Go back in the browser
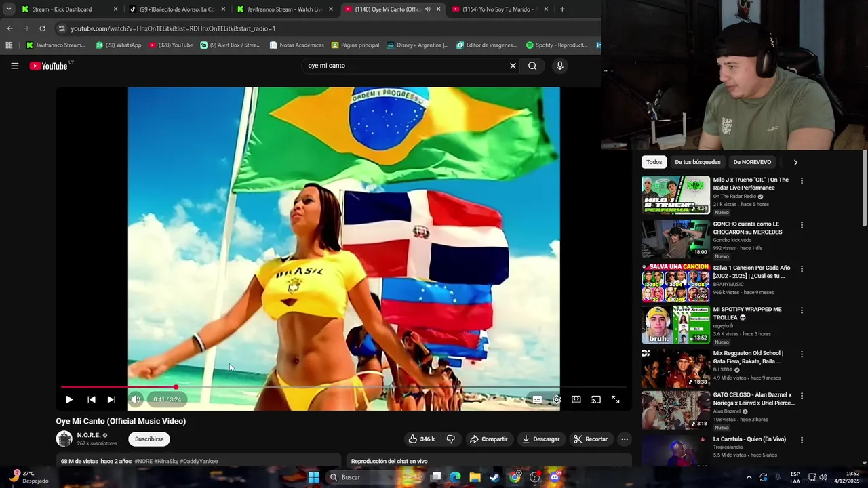The height and width of the screenshot is (488, 868). click(9, 28)
